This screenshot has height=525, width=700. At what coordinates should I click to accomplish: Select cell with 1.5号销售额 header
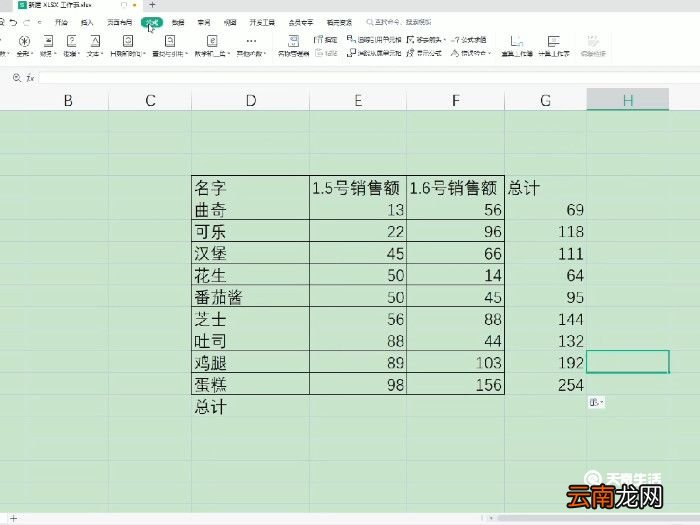(x=358, y=187)
